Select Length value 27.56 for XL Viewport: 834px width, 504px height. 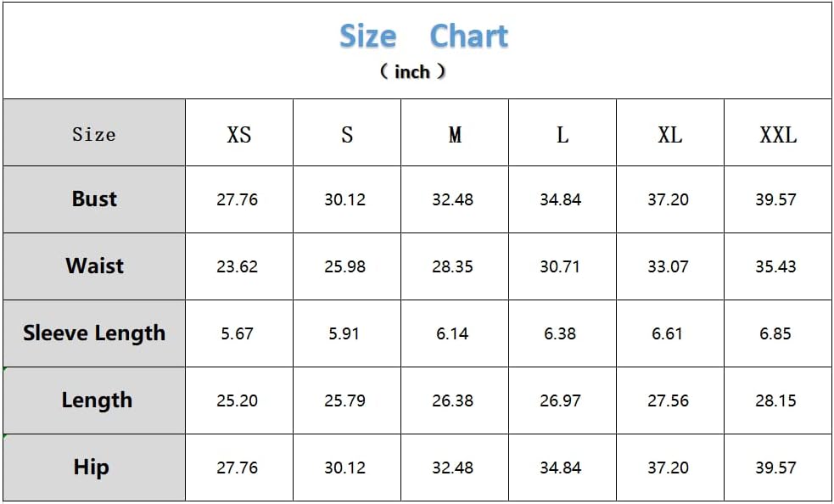coord(668,400)
